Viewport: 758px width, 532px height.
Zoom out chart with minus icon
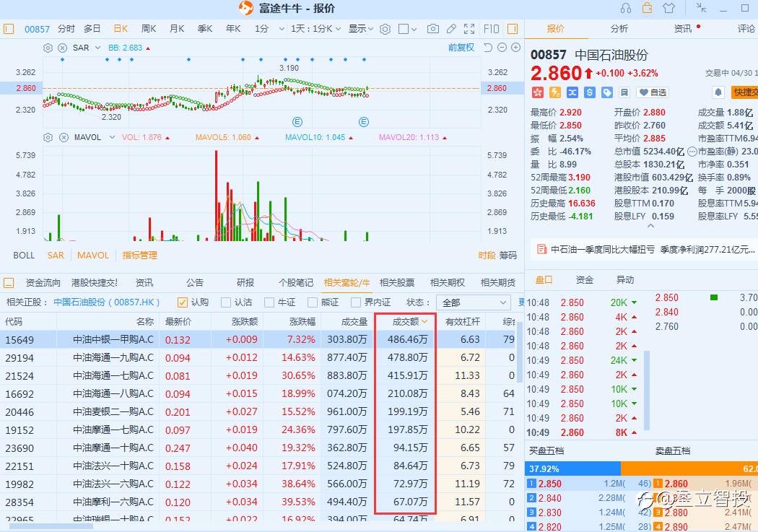click(502, 48)
